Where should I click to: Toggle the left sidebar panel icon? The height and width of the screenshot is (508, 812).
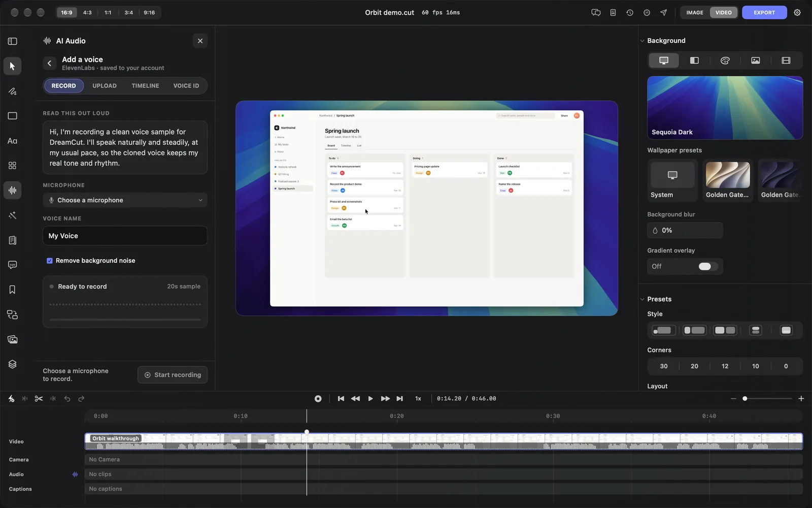point(12,41)
